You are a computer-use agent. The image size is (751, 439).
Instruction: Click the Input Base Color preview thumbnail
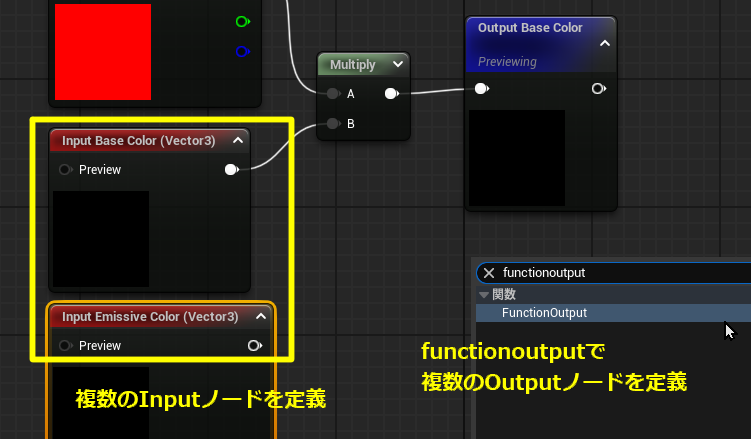[x=101, y=239]
